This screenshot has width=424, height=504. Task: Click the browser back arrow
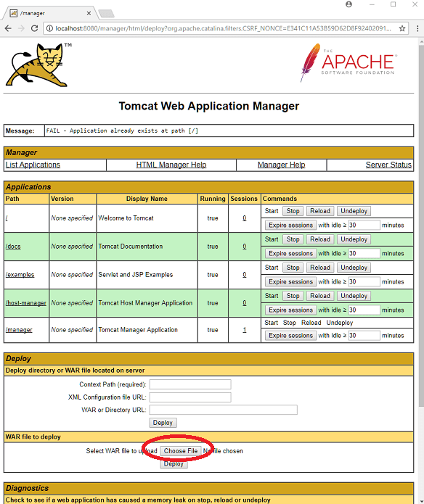[x=8, y=28]
